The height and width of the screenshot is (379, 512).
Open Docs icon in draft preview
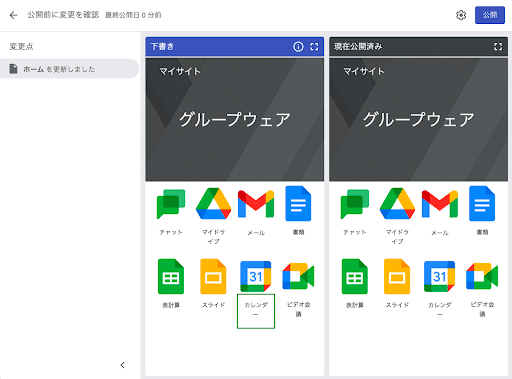[298, 204]
